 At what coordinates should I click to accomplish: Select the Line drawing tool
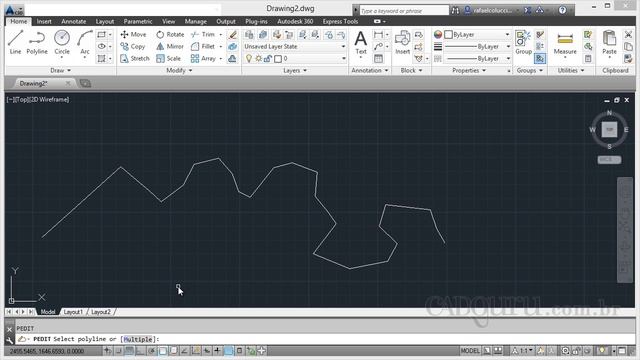pos(15,42)
